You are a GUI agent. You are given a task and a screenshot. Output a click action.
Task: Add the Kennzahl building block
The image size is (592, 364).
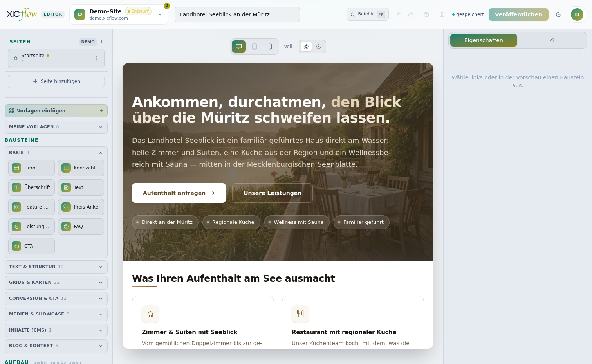click(81, 168)
